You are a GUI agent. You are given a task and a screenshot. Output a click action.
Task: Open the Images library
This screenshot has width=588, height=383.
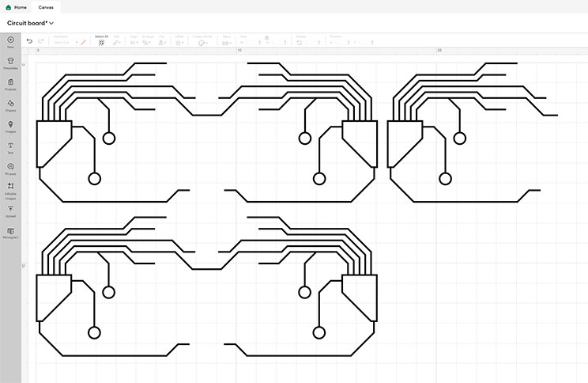tap(10, 127)
